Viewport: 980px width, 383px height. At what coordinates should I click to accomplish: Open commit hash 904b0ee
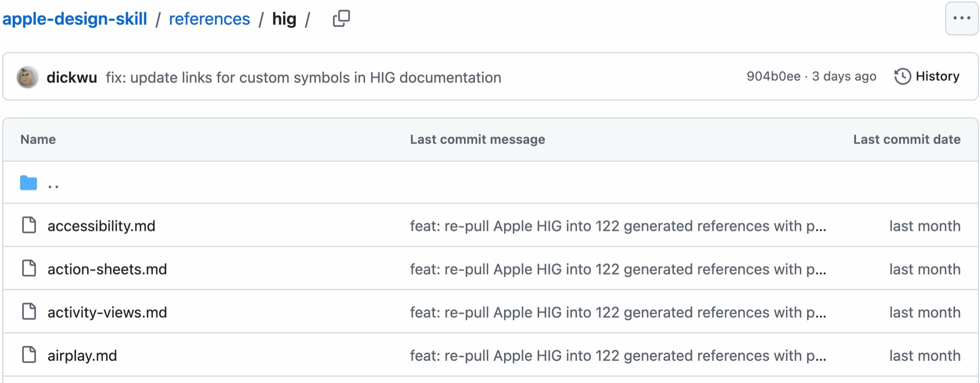click(x=773, y=76)
